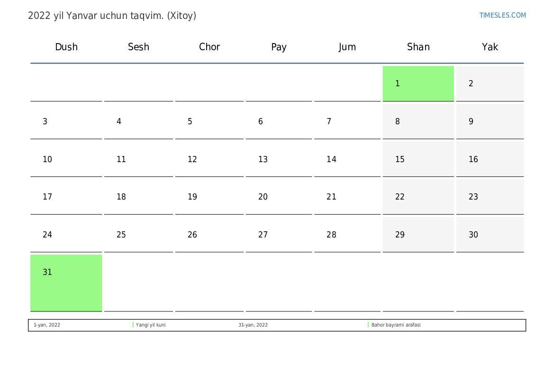Click the highlighted January 1 cell
The image size is (554, 392).
pyautogui.click(x=418, y=83)
